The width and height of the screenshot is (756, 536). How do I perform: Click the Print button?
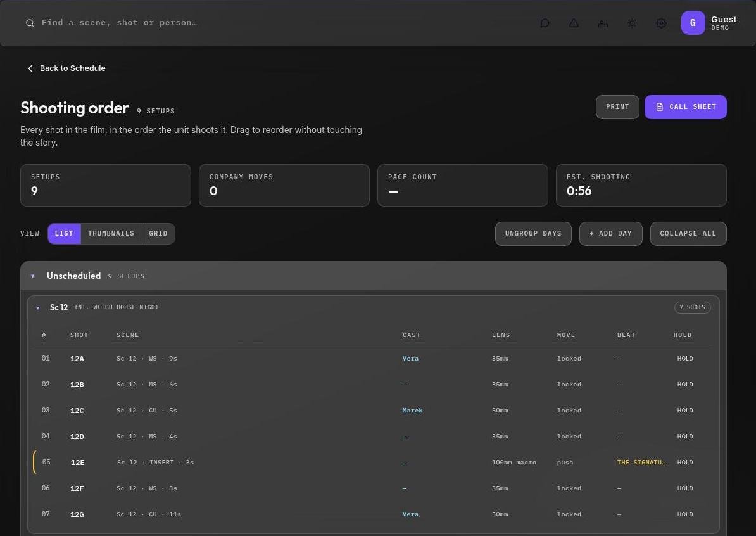click(617, 106)
